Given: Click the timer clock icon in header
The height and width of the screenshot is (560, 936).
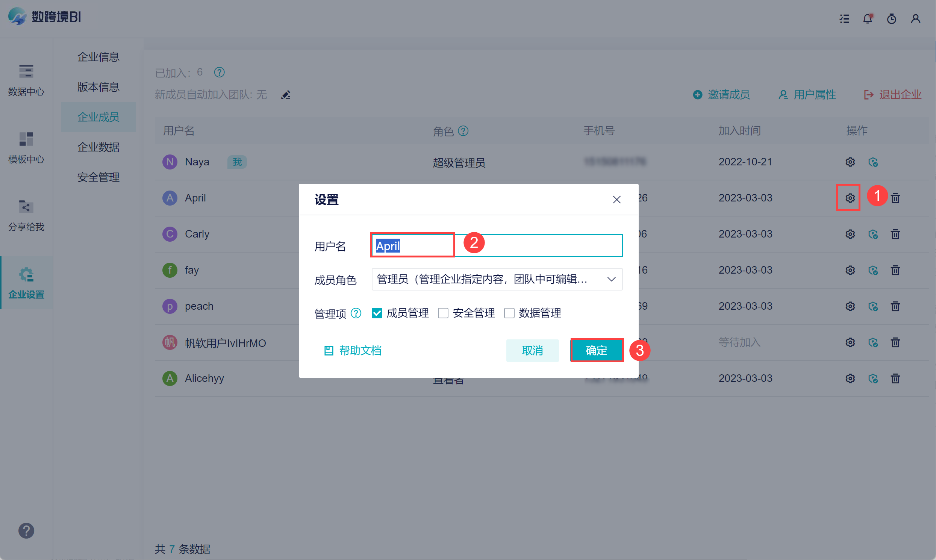Looking at the screenshot, I should point(892,18).
